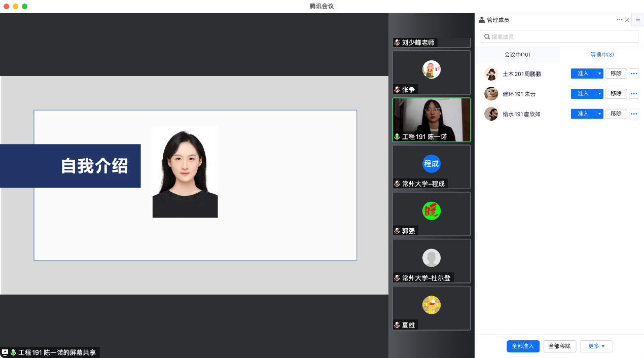Expand the 准入 dropdown arrow for 给水191唐欣如
This screenshot has height=358, width=644.
coord(599,114)
